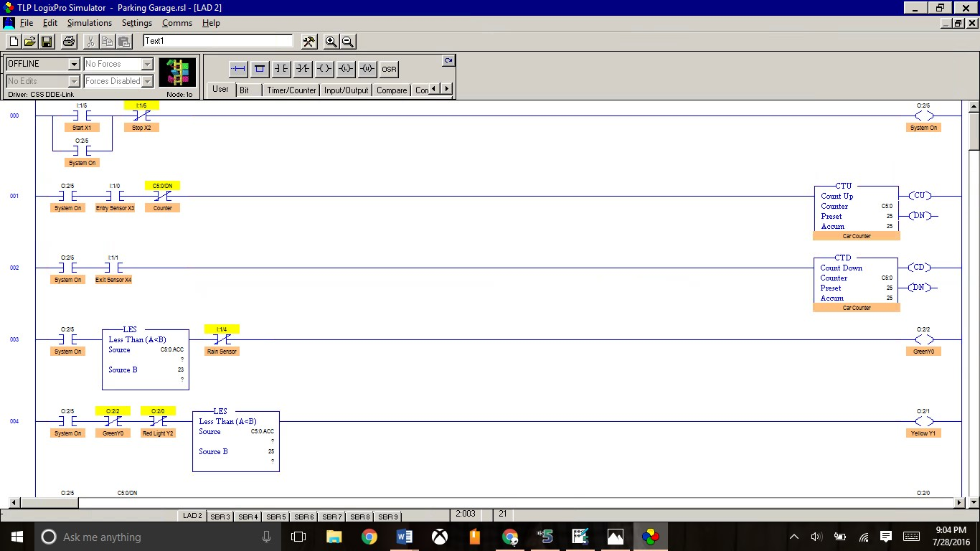Select the SBR 3 routine tab

point(220,516)
